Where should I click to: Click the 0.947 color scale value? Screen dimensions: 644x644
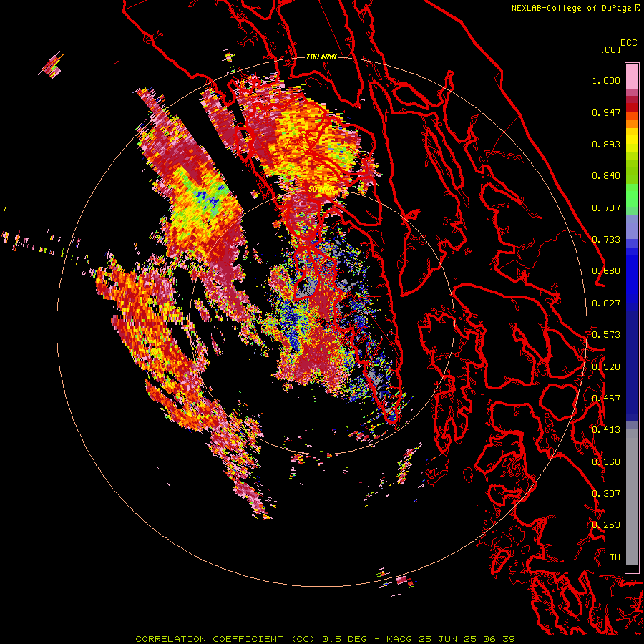[x=606, y=112]
